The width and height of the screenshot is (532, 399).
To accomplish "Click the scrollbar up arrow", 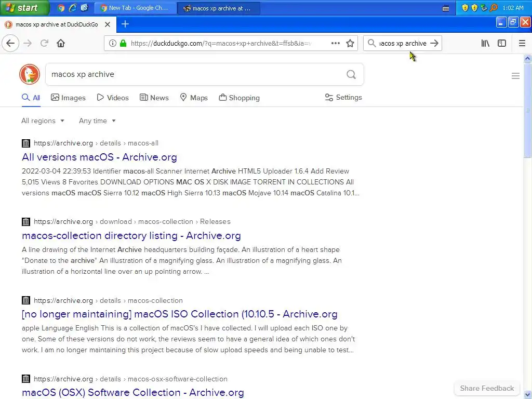I will [x=527, y=58].
